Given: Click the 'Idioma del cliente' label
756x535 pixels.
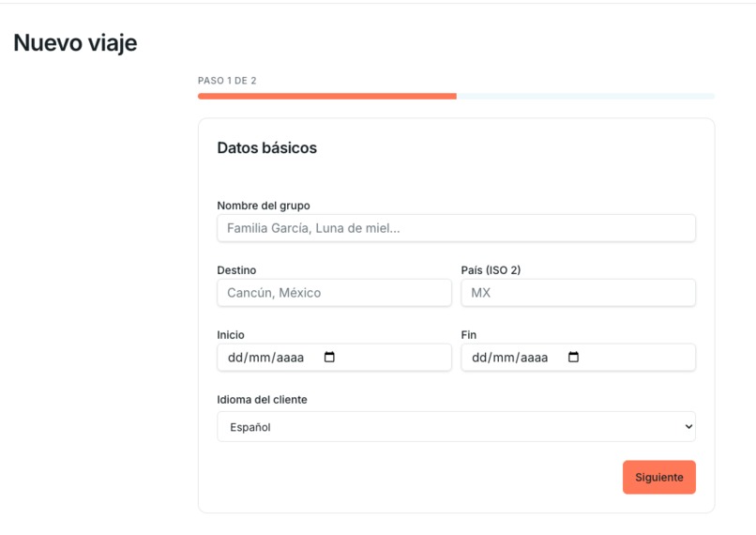Looking at the screenshot, I should coord(262,400).
